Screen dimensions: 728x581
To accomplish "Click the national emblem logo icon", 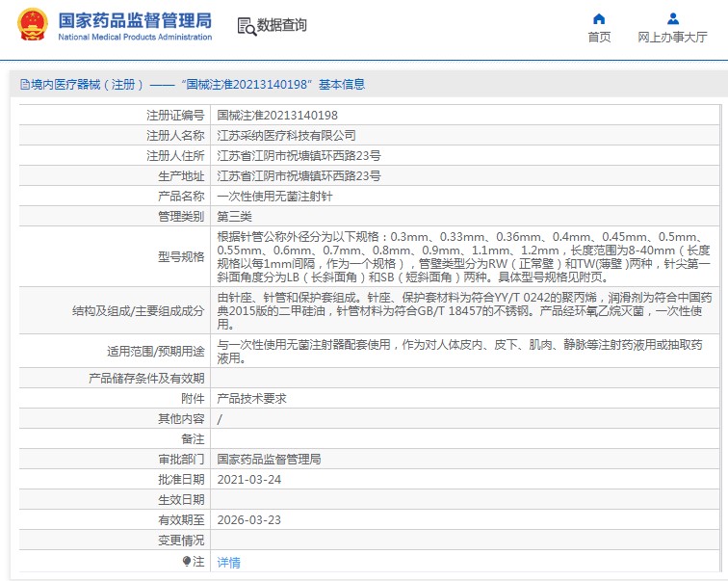I will (30, 26).
